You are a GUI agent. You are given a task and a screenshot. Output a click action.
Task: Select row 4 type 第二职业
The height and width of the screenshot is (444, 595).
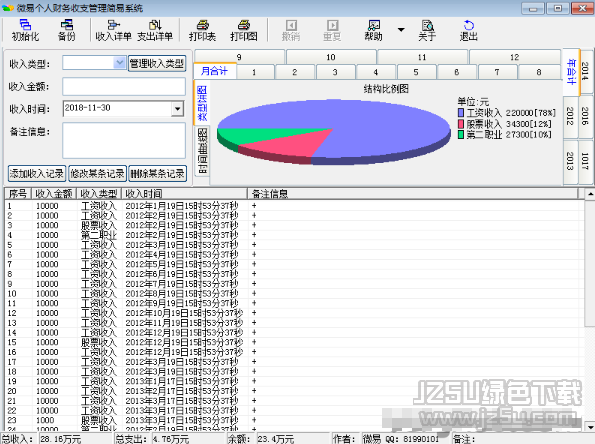99,235
